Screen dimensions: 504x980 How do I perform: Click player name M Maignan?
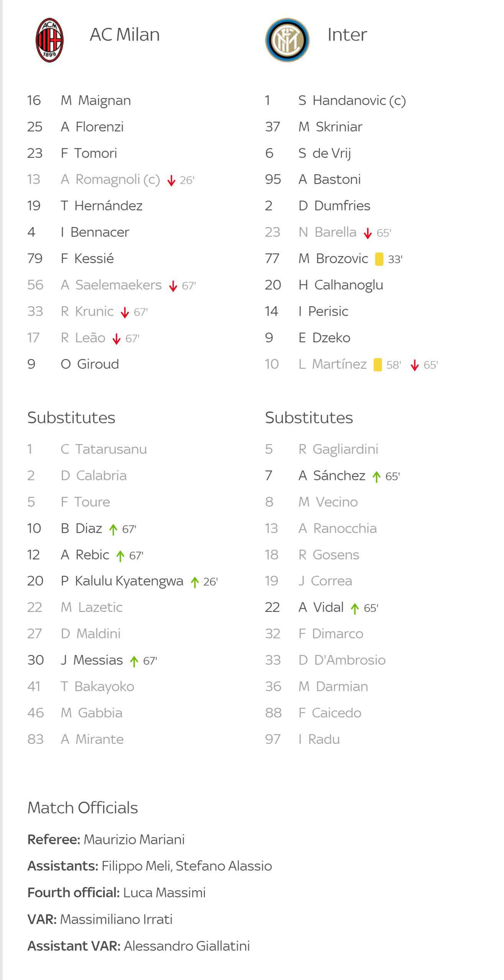tap(96, 101)
